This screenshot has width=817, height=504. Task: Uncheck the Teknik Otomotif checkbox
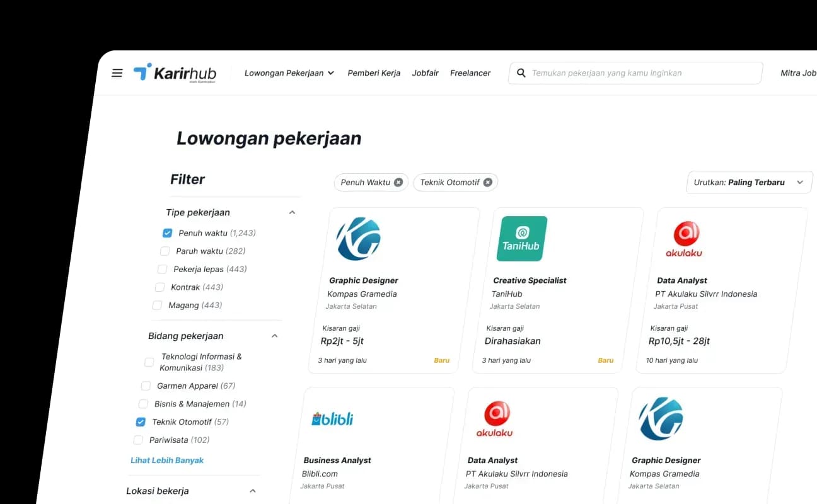click(141, 422)
